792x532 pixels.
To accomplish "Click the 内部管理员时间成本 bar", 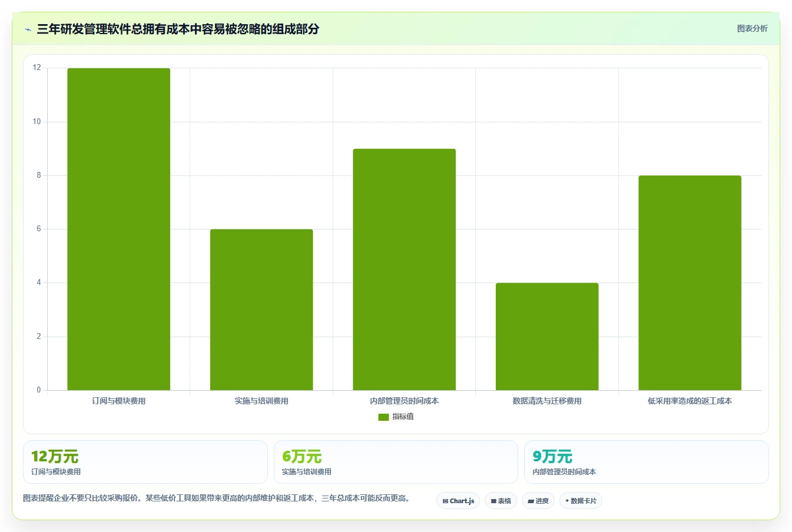I will coord(405,270).
